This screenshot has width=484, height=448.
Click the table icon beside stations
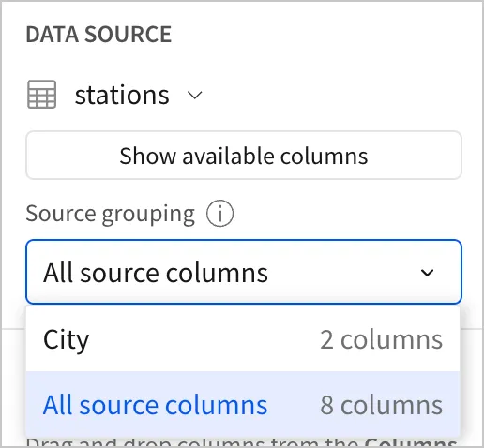point(42,95)
